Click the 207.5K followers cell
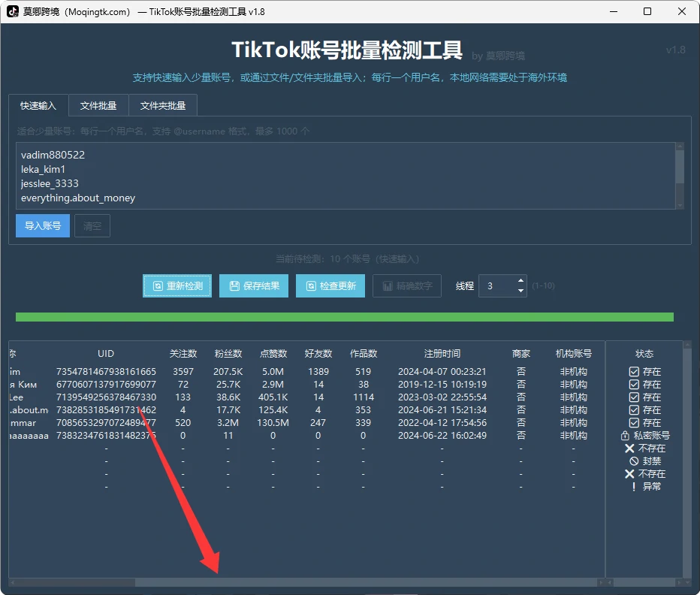Viewport: 700px width, 595px height. point(228,372)
